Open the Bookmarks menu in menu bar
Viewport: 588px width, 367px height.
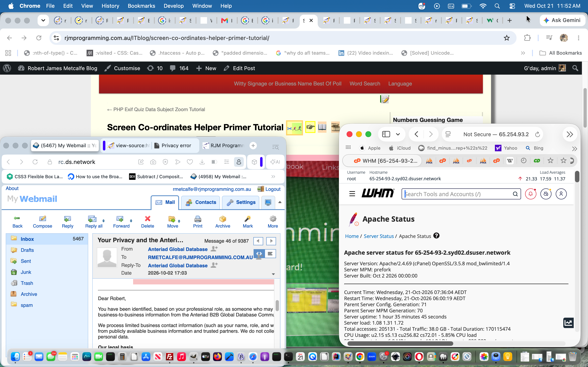(141, 6)
